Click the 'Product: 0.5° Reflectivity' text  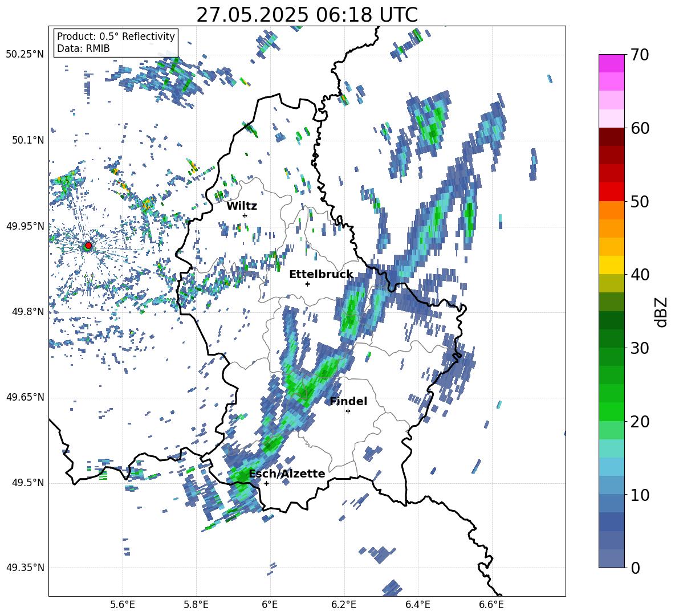pos(116,36)
